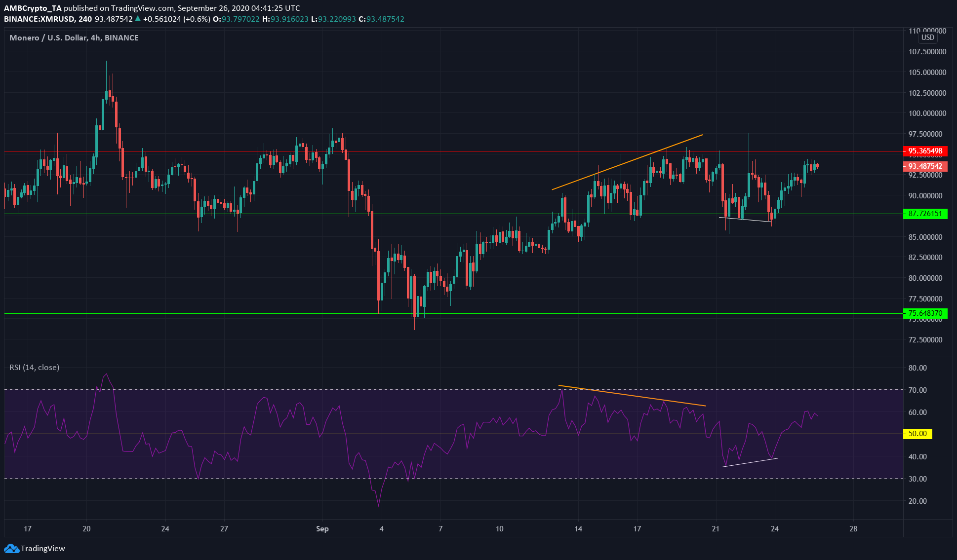Select the green 75.648370 support label

pyautogui.click(x=925, y=313)
